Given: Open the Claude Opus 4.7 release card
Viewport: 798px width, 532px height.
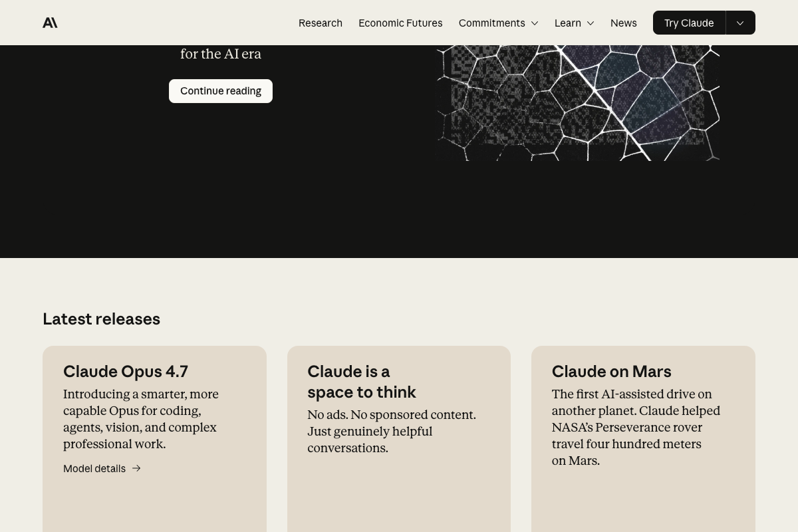Looking at the screenshot, I should (154, 439).
